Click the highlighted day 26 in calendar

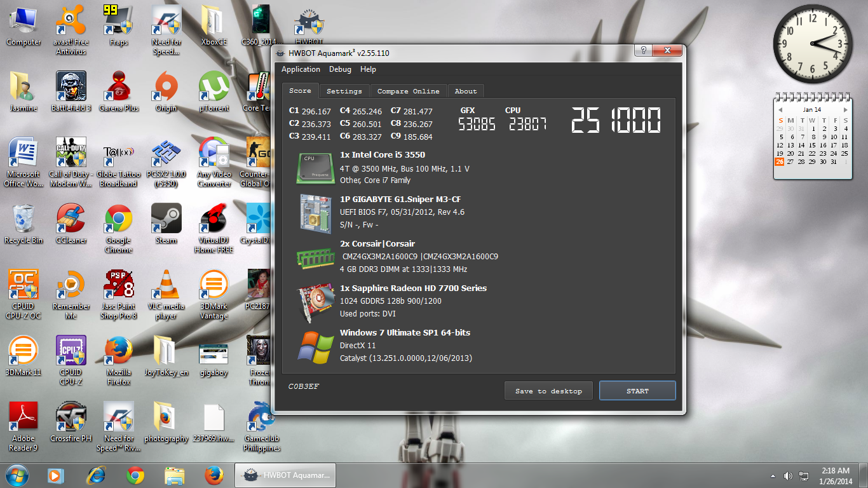click(x=780, y=161)
